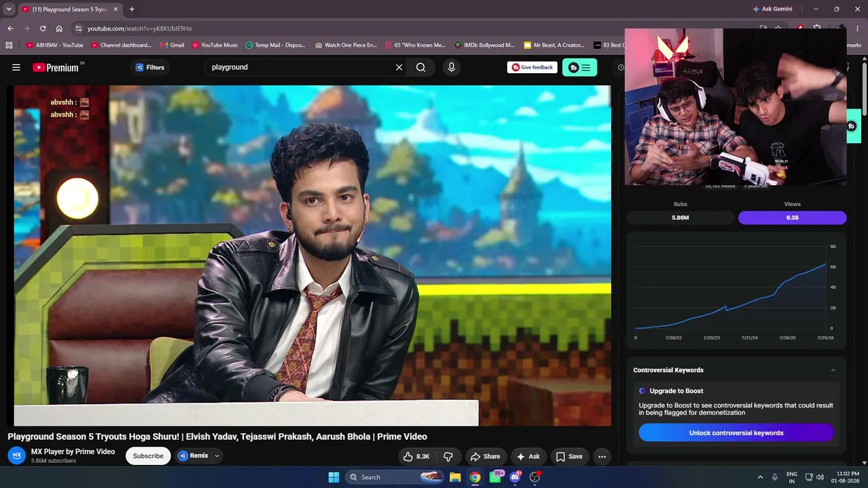Click Unlock controversial keywords button
Screen dimensions: 868x488
736,432
